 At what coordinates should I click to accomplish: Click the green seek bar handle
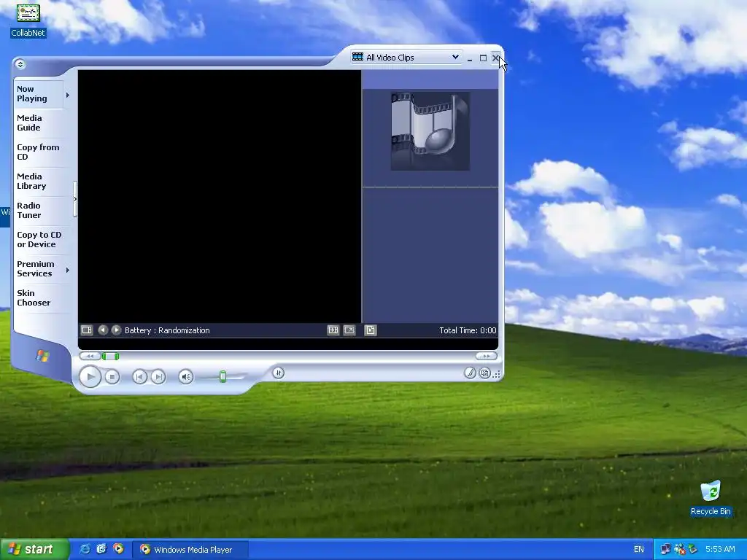pyautogui.click(x=111, y=356)
